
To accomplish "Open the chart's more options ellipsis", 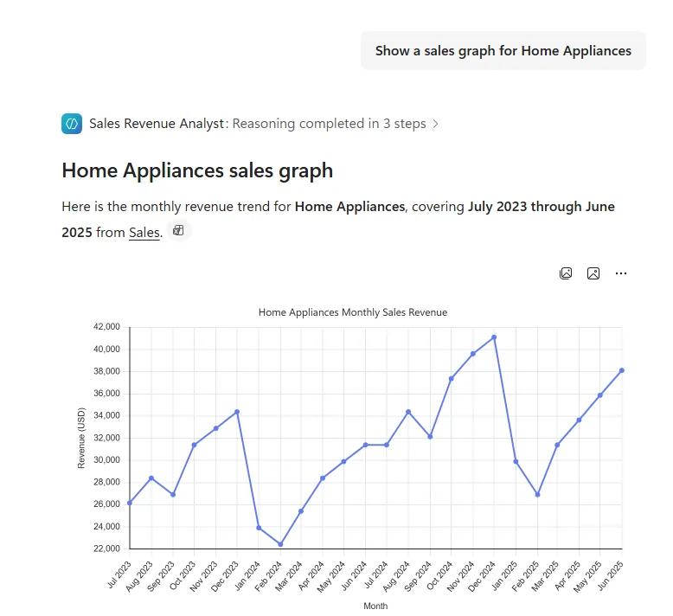I will 620,273.
